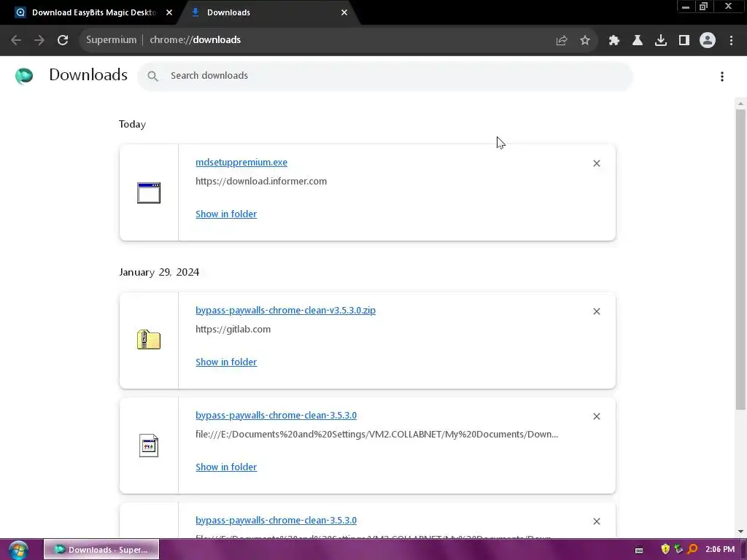The height and width of the screenshot is (560, 747).
Task: Show mdsetuppremium.exe in folder
Action: coord(226,214)
